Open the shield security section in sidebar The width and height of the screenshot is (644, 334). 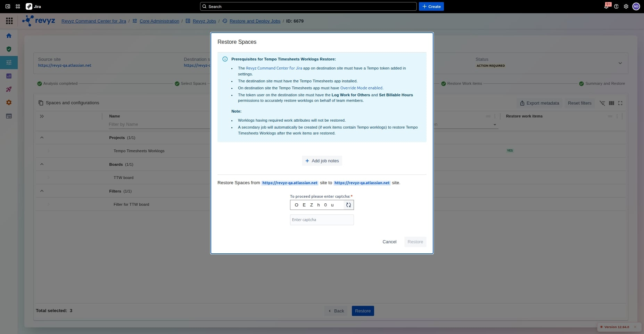click(9, 49)
